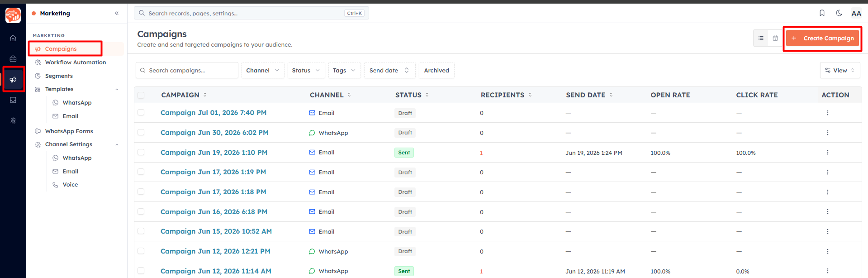Check the box for Campaign Jun 12 12:21 PM
868x278 pixels.
pyautogui.click(x=141, y=251)
